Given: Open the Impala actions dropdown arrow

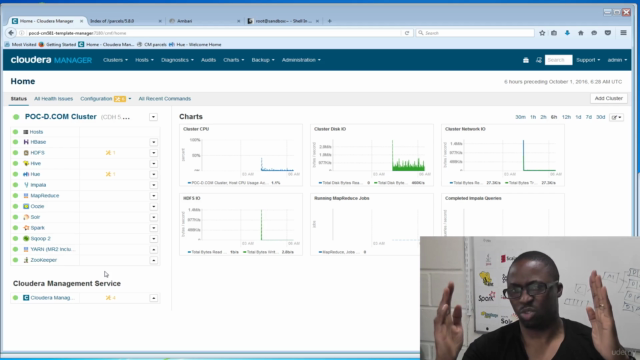Looking at the screenshot, I should pyautogui.click(x=153, y=185).
